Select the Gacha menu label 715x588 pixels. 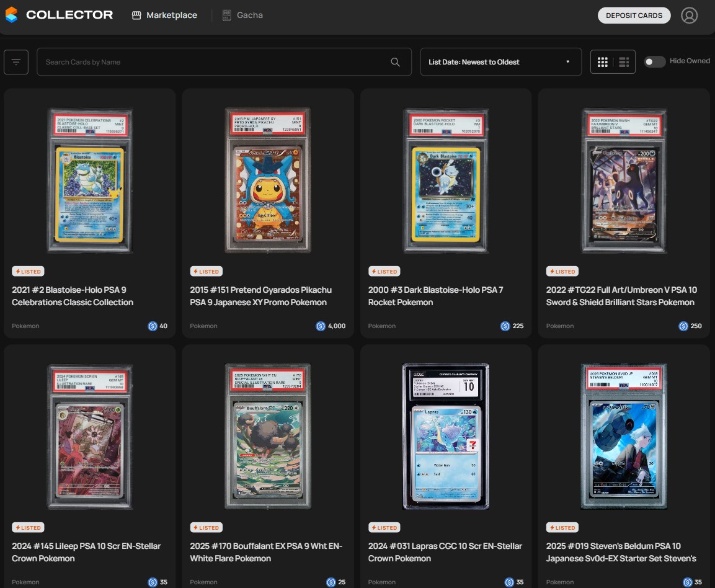click(x=249, y=15)
